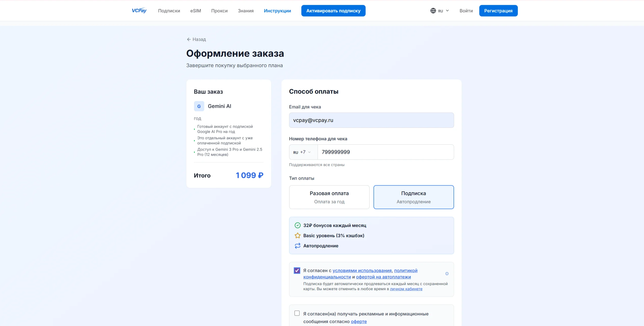
Task: Click the Email для чека input field
Action: [371, 120]
